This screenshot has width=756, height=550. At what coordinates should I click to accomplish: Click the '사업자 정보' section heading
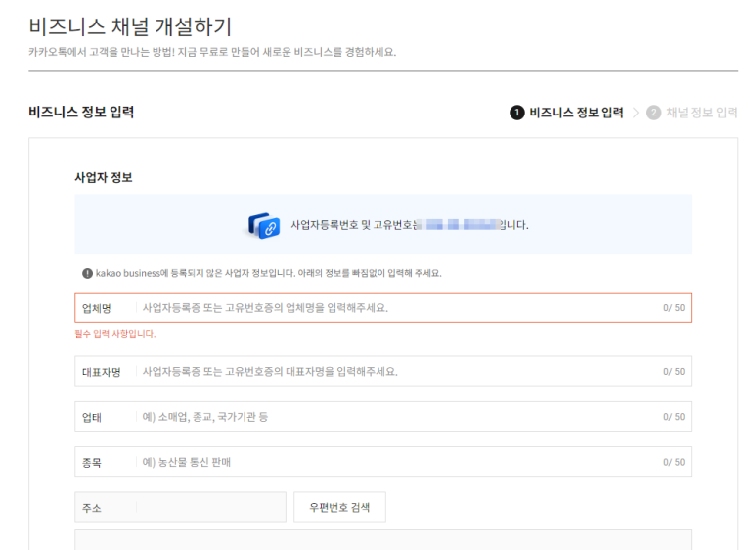103,177
